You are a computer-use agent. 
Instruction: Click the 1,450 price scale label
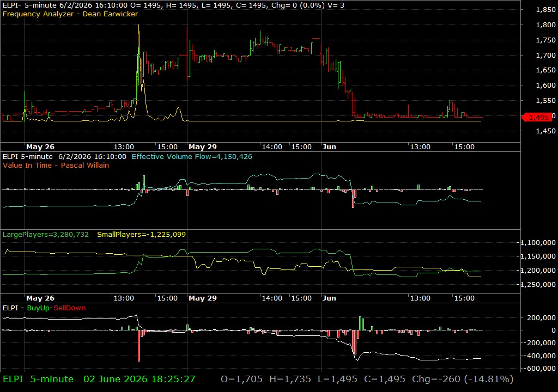tap(545, 131)
